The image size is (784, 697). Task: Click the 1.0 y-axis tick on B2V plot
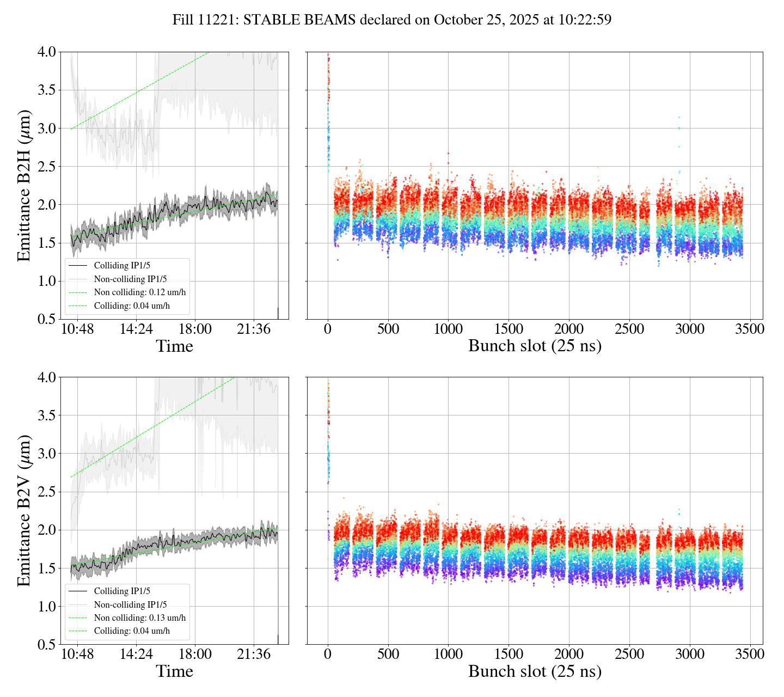[x=46, y=607]
